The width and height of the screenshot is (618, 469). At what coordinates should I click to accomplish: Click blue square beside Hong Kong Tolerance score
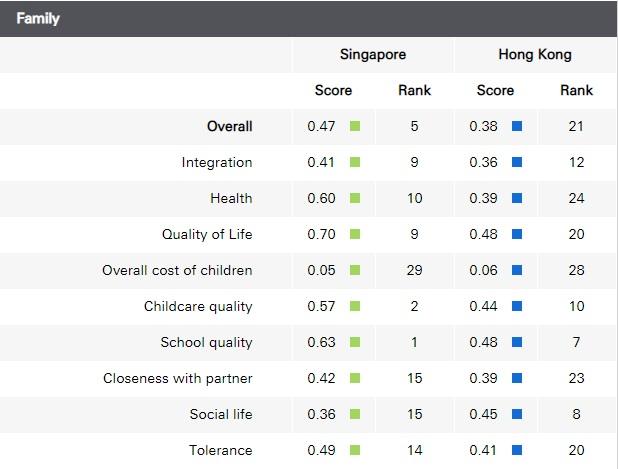click(x=516, y=451)
